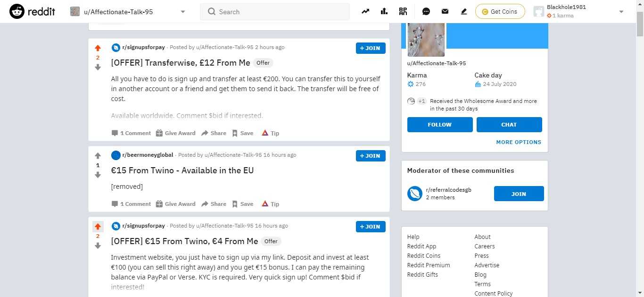Open the Reddit Premium footer link

tap(429, 265)
